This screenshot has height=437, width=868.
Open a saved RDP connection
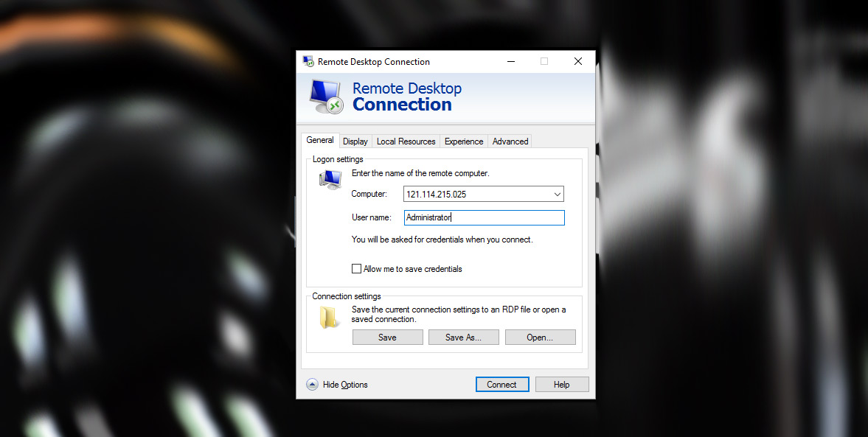pos(540,338)
